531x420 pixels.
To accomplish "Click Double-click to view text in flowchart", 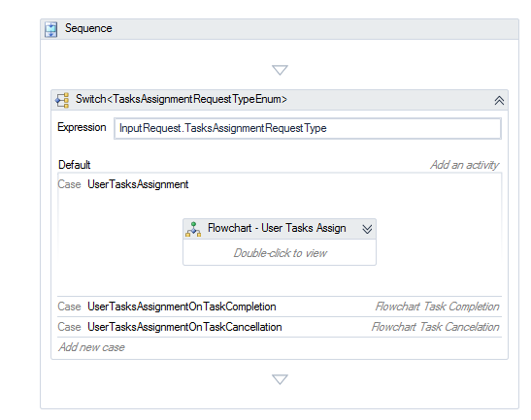I will (x=281, y=253).
